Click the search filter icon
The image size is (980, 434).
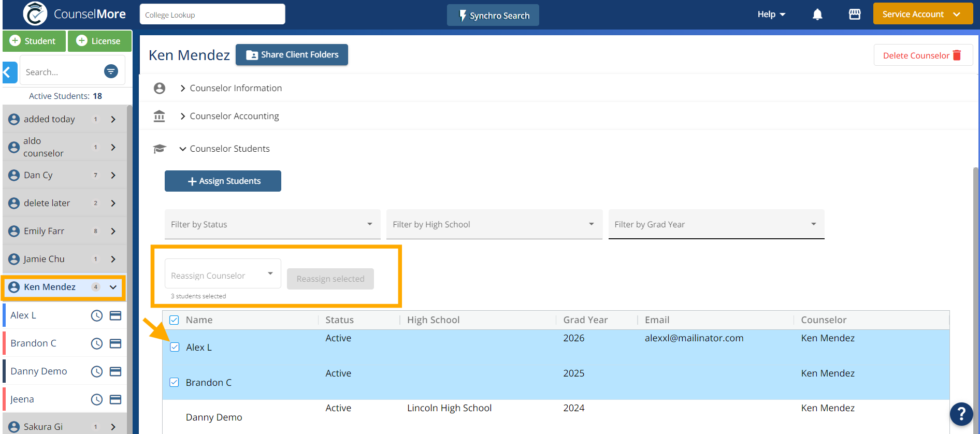click(x=111, y=71)
